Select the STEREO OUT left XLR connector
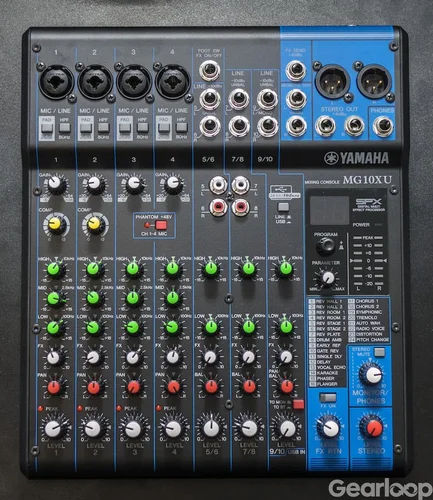The width and height of the screenshot is (433, 500). tap(332, 81)
